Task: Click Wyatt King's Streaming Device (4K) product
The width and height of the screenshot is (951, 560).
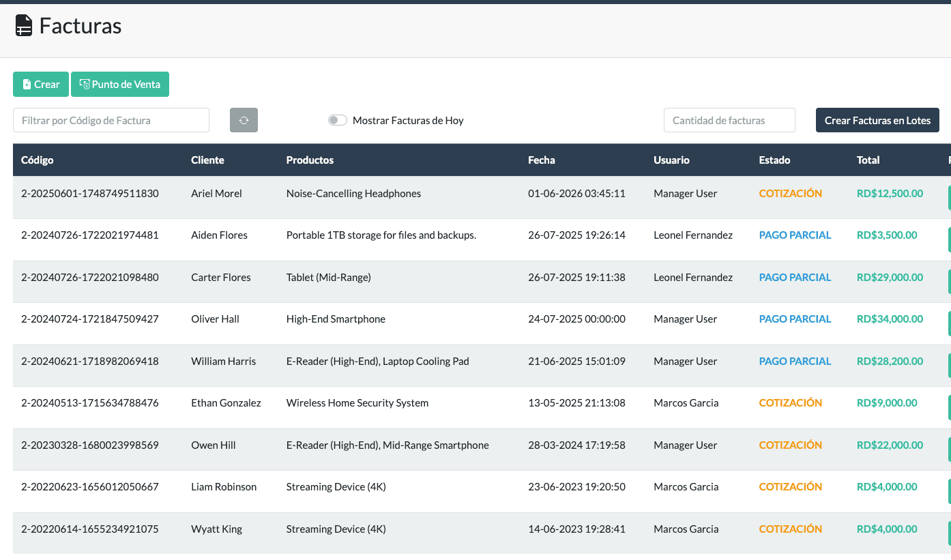Action: 336,529
